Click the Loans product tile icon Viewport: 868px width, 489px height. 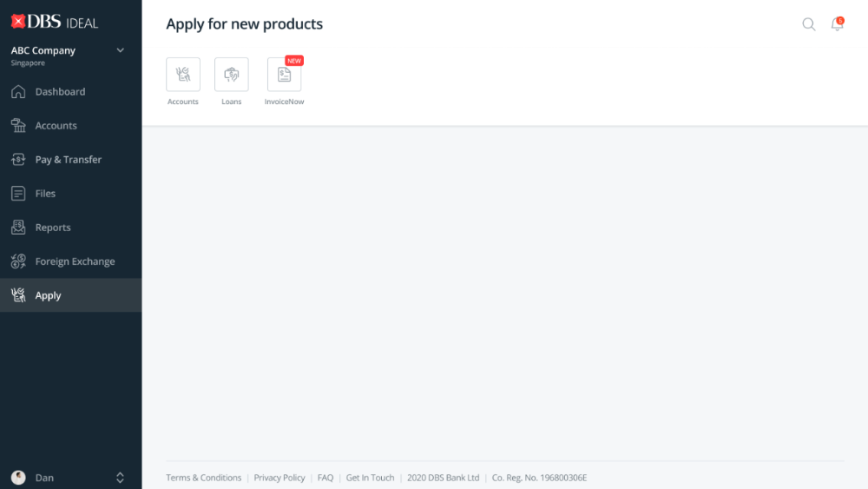(232, 74)
